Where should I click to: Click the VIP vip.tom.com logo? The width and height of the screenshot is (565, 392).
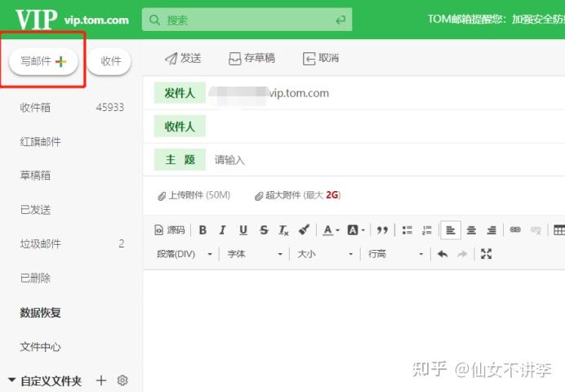tap(72, 19)
